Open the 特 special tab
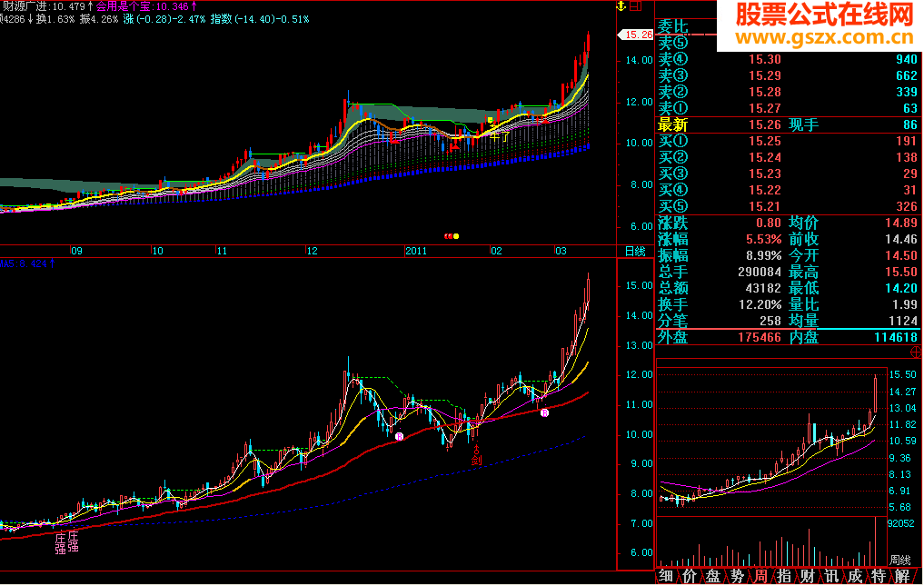Image resolution: width=924 pixels, height=586 pixels. tap(878, 576)
